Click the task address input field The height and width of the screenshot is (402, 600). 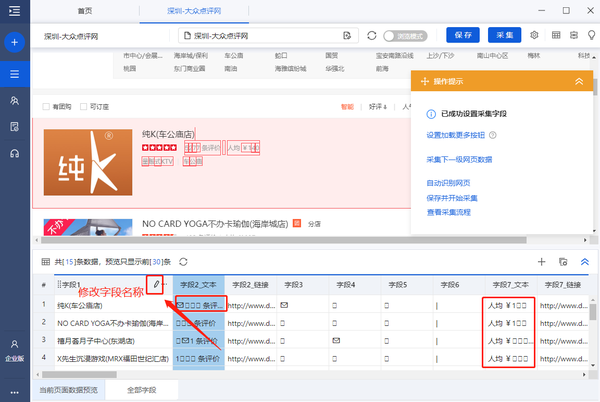[x=269, y=36]
